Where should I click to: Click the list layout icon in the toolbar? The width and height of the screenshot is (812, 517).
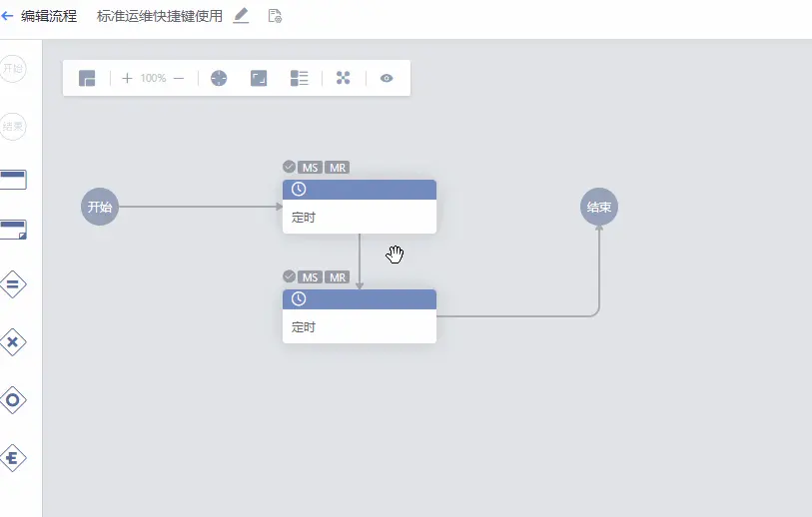click(300, 78)
